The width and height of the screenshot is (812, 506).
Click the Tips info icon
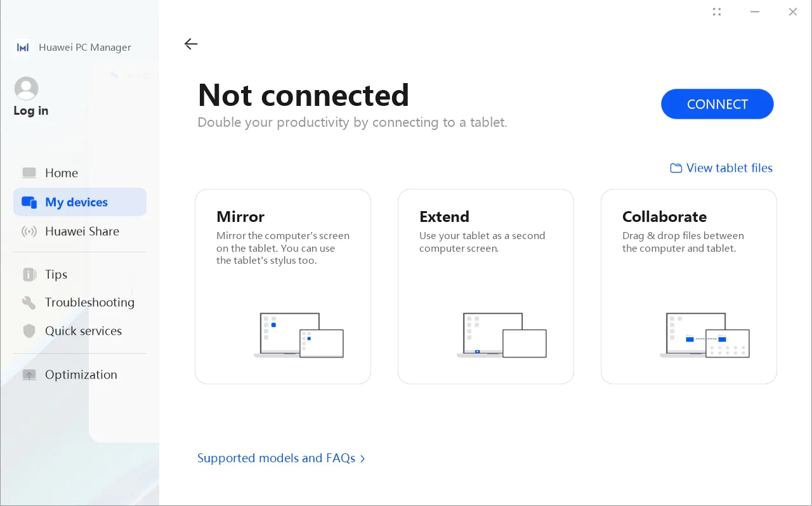pyautogui.click(x=29, y=275)
